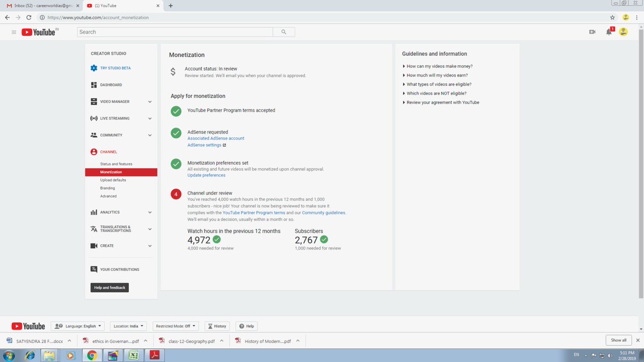Viewport: 644px width, 362px height.
Task: Open Branding in the sidebar
Action: coord(107,188)
